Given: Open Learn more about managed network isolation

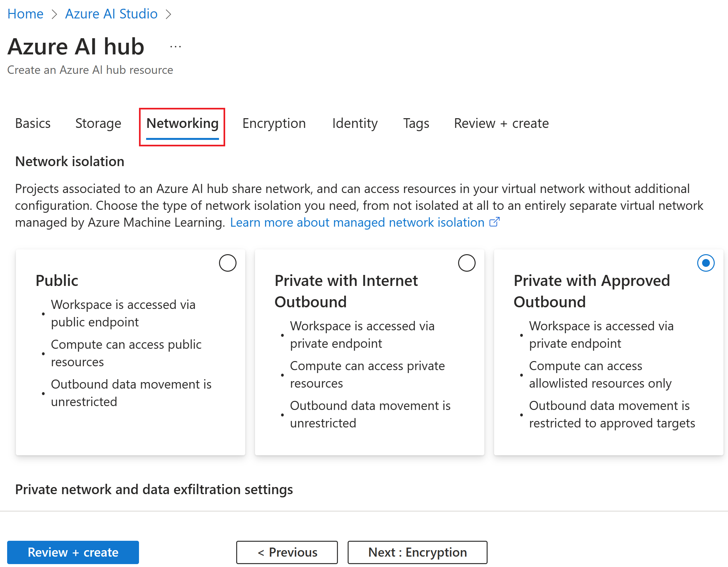Looking at the screenshot, I should (357, 222).
